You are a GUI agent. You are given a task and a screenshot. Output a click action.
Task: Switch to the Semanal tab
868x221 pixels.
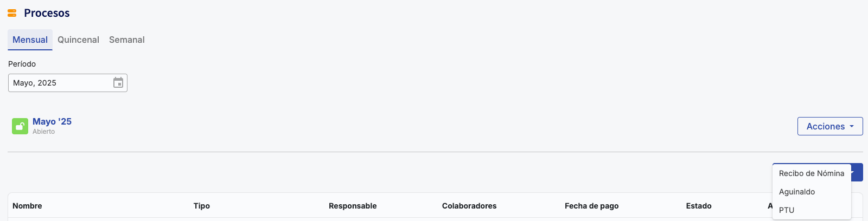[127, 40]
